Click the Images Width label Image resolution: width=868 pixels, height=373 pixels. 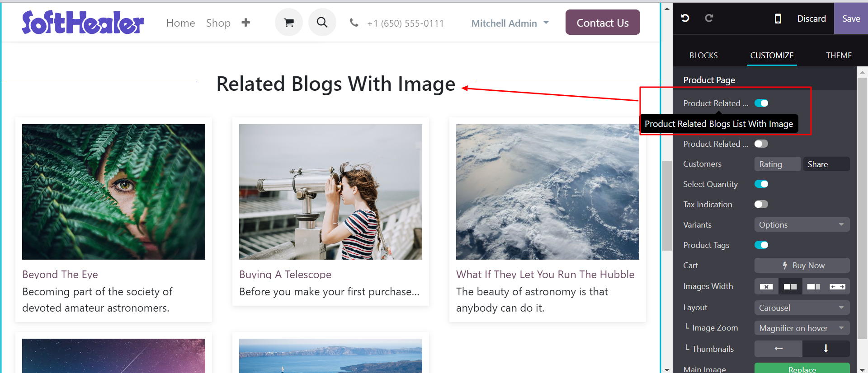coord(708,286)
